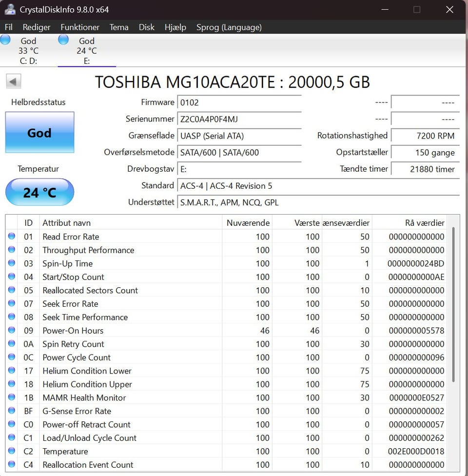
Task: Open the Funktioner menu
Action: click(80, 27)
